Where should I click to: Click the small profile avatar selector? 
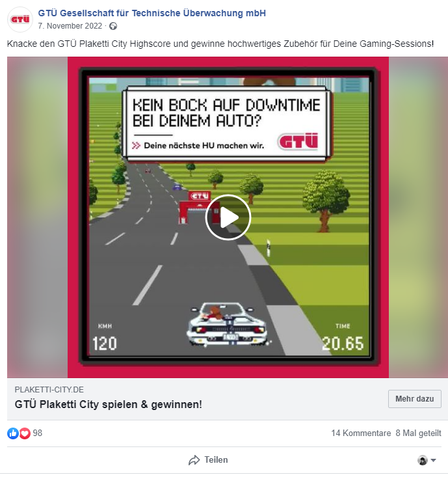[x=423, y=460]
